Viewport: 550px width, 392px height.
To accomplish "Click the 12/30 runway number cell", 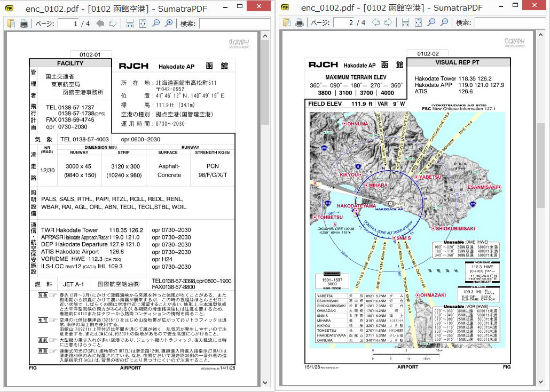I will pyautogui.click(x=48, y=170).
